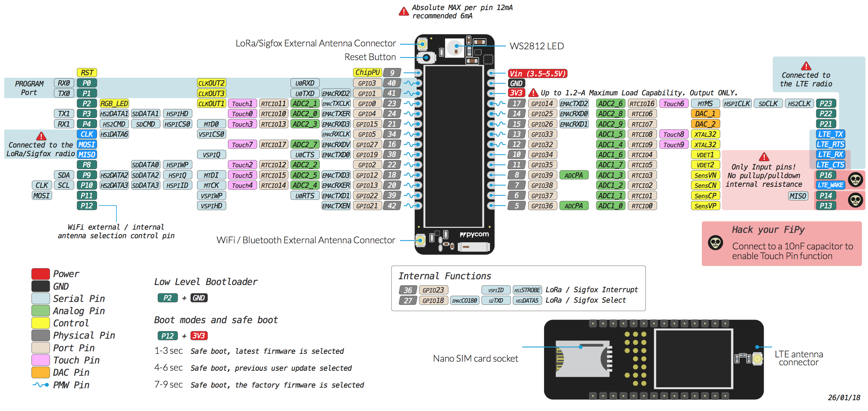The width and height of the screenshot is (868, 411).
Task: Click the orange DAC Pin legend swatch
Action: click(x=41, y=372)
